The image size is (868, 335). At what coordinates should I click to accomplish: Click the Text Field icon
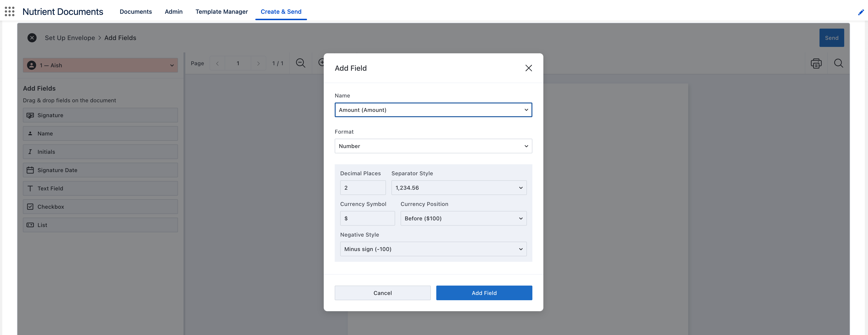click(30, 188)
